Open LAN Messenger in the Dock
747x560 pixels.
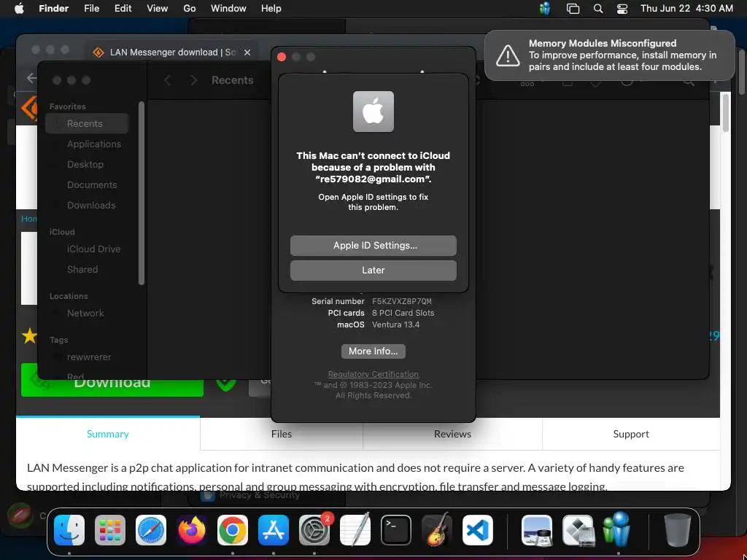pyautogui.click(x=618, y=529)
